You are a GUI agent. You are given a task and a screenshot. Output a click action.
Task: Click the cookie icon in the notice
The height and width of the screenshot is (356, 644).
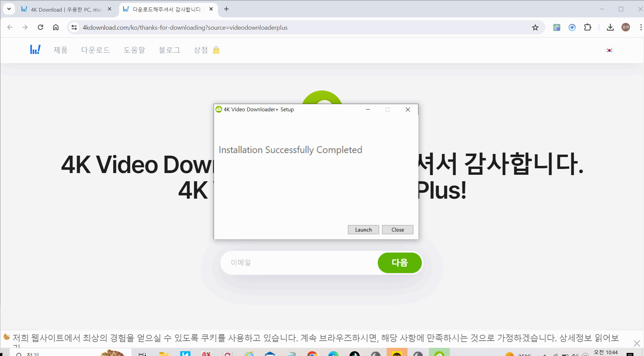click(7, 337)
